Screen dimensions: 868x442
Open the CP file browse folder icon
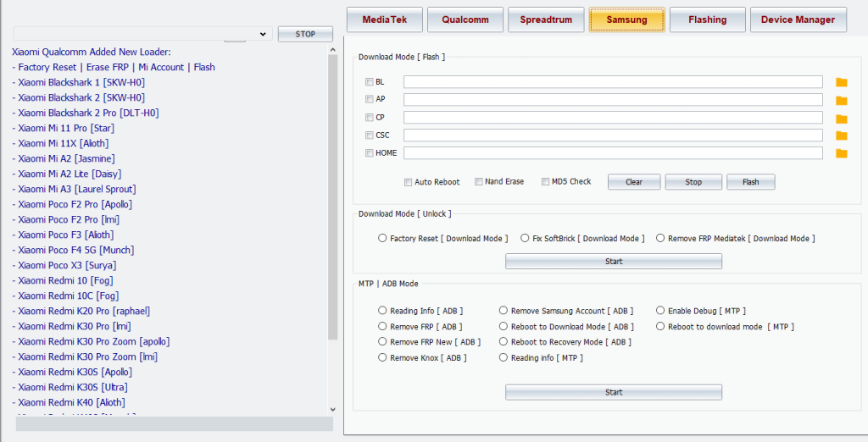841,118
